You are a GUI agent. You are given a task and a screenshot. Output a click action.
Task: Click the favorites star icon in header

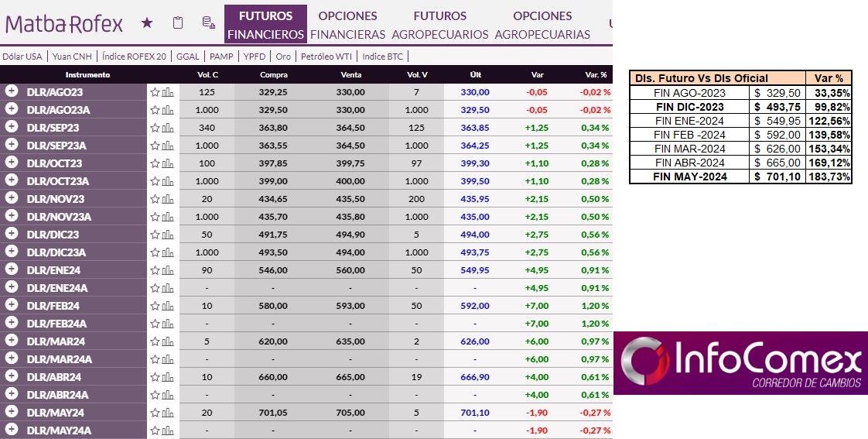pyautogui.click(x=147, y=23)
